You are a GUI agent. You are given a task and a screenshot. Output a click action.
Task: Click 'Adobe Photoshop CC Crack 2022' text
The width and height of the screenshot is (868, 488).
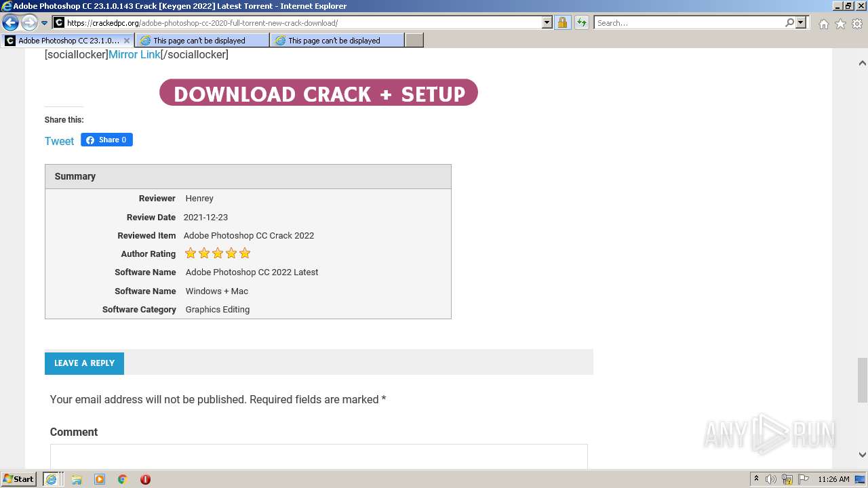pyautogui.click(x=249, y=236)
